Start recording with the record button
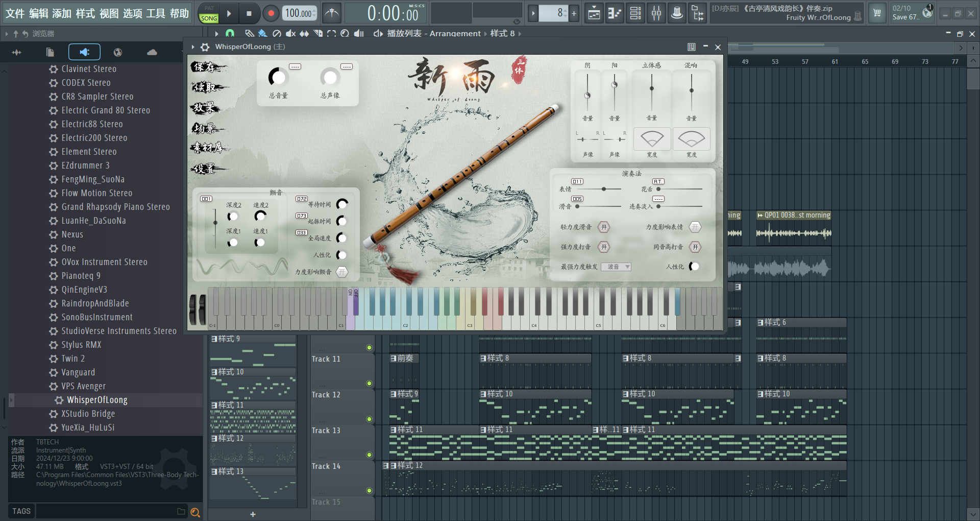 (x=271, y=14)
